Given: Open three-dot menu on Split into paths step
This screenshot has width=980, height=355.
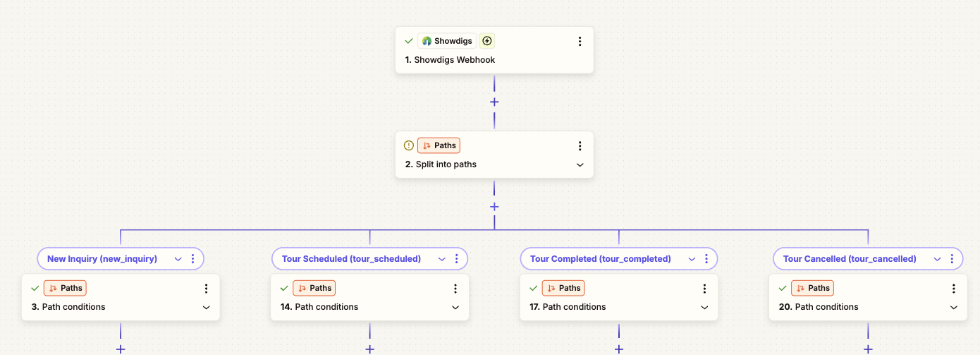Looking at the screenshot, I should coord(580,146).
